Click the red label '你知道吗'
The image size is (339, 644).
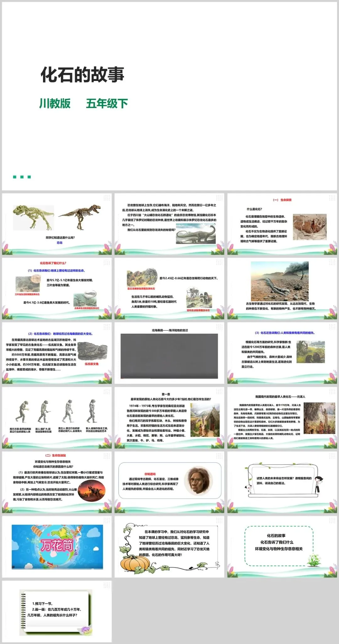(x=150, y=474)
